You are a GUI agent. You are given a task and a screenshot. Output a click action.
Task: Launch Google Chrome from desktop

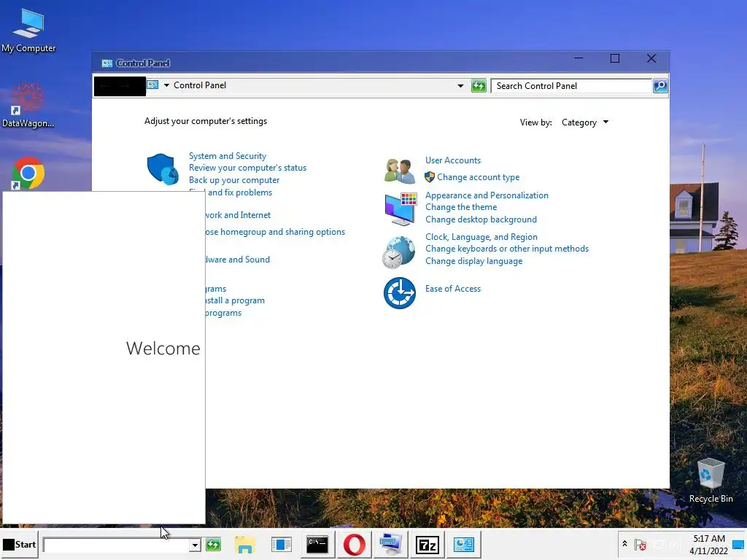tap(28, 174)
